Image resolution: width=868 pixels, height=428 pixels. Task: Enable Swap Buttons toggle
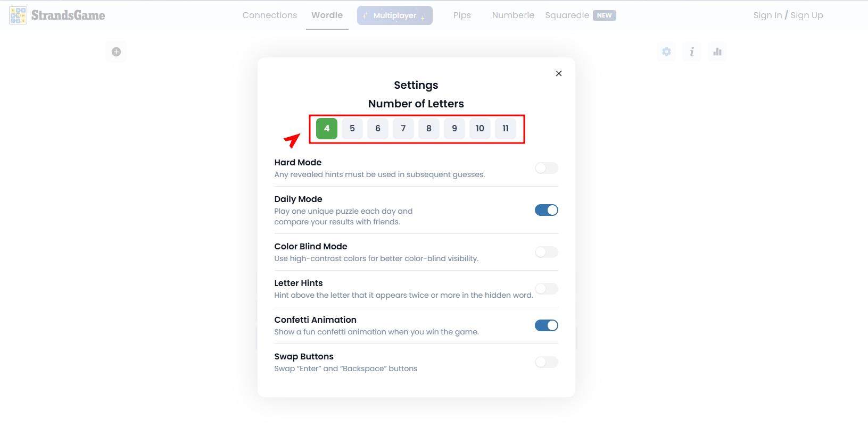point(547,362)
